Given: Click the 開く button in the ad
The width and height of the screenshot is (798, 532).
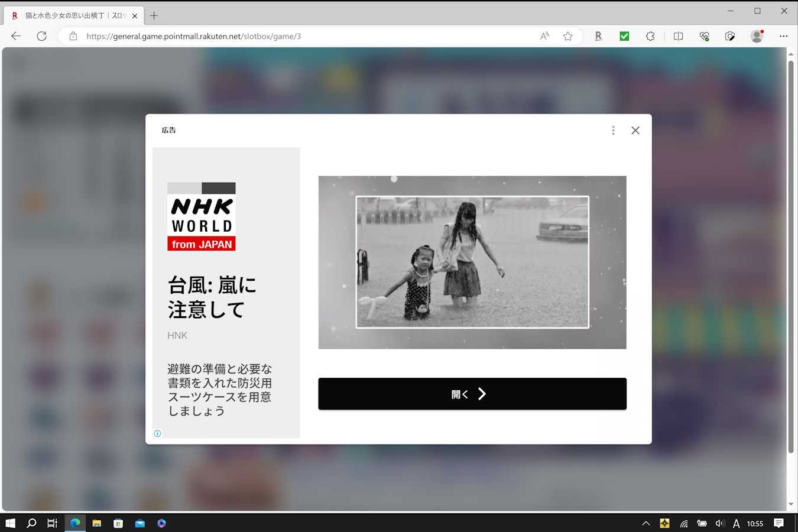Looking at the screenshot, I should 472,394.
